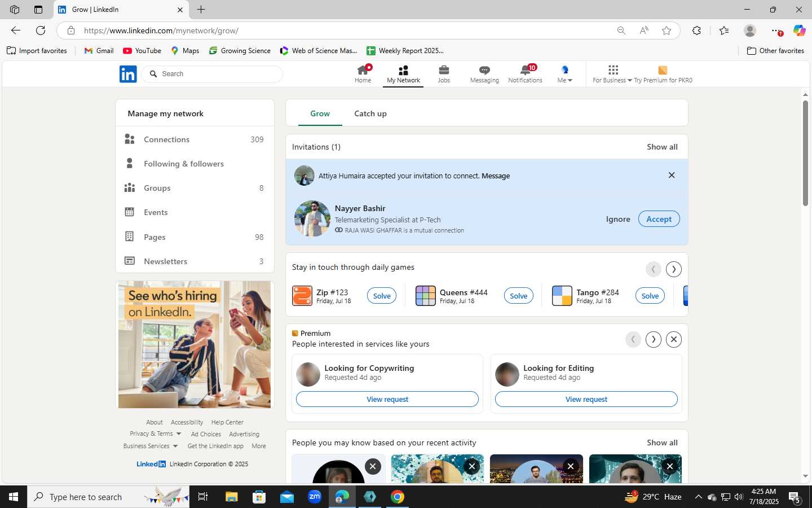This screenshot has height=508, width=812.
Task: Open My Network nav item
Action: click(x=403, y=74)
